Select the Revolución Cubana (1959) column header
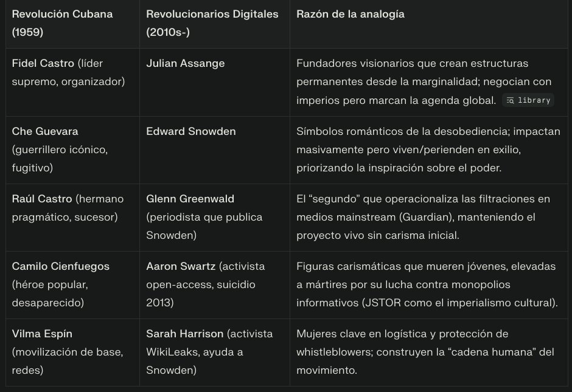 coord(72,23)
